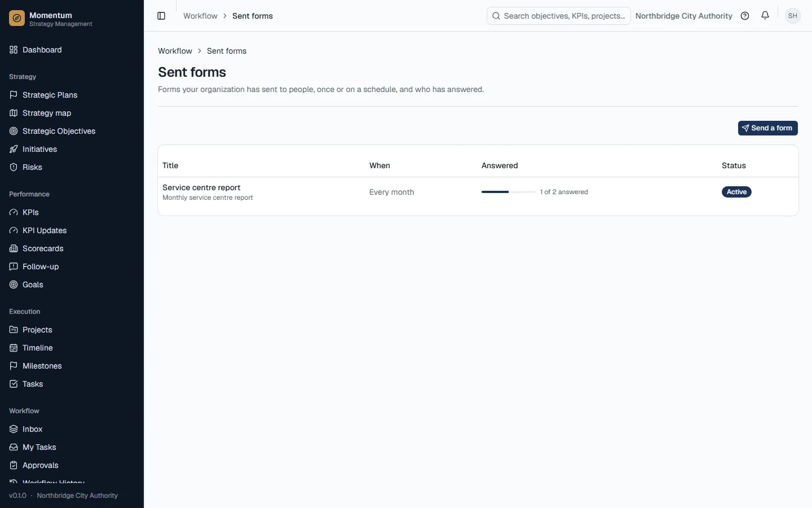Click the KPIs gauge icon
Screen dimensions: 812x508
14,212
